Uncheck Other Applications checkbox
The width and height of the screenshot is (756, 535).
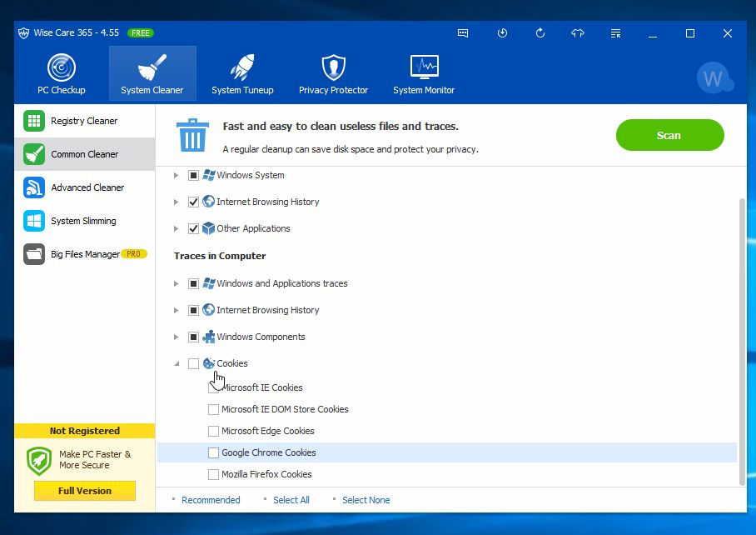(x=193, y=228)
